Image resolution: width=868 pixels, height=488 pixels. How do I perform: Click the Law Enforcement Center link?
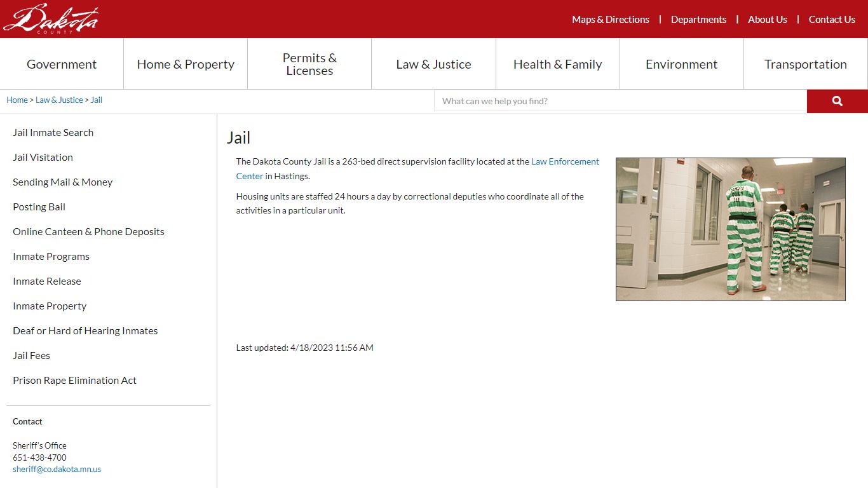(565, 162)
